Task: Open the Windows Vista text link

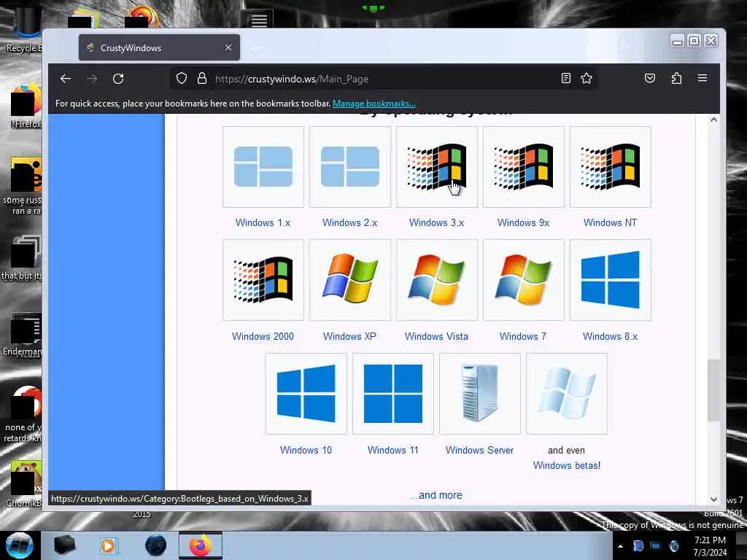Action: click(x=437, y=337)
